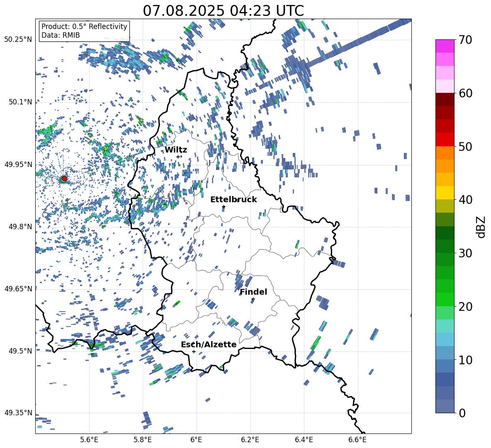Click the colorbar tick value 40
Viewport: 491px width, 448px height.
click(x=465, y=200)
